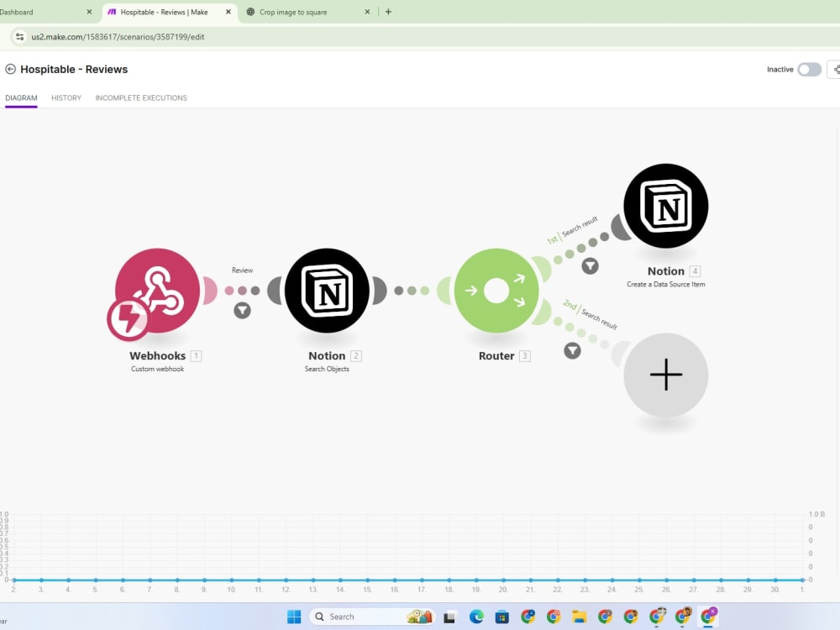Click the share icon next to Inactive toggle
Image resolution: width=840 pixels, height=630 pixels.
(x=835, y=69)
